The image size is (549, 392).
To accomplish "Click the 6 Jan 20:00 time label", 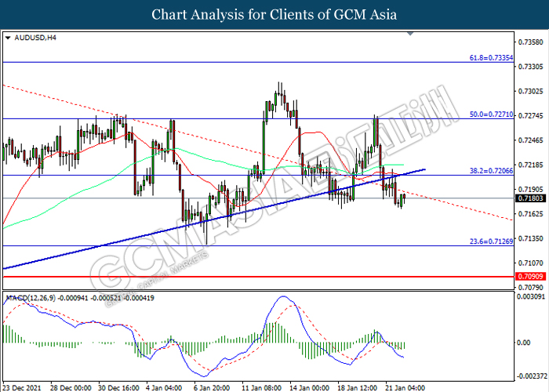I will [212, 388].
